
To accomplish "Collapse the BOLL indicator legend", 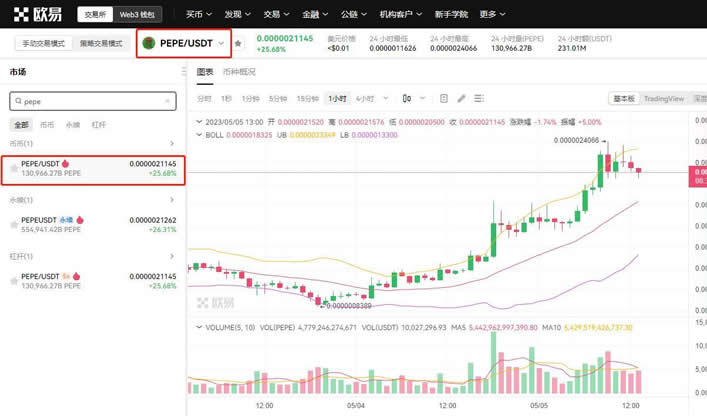I will [x=200, y=134].
